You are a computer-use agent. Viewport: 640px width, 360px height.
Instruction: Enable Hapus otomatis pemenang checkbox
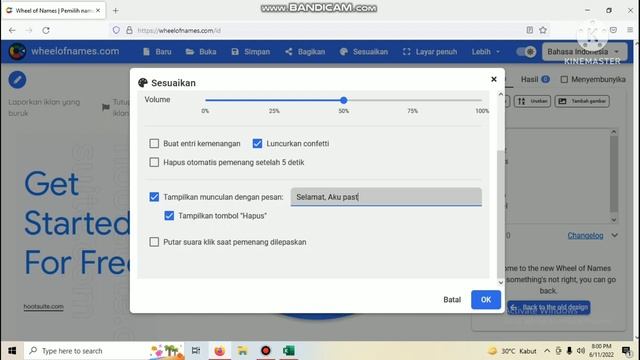click(x=154, y=162)
